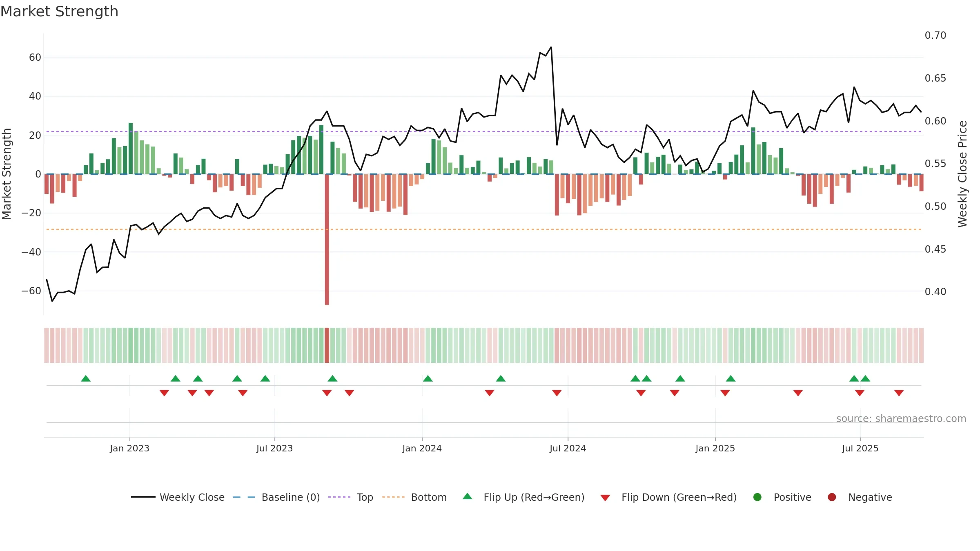980x551 pixels.
Task: Click the 0.40 price axis value
Action: 935,292
